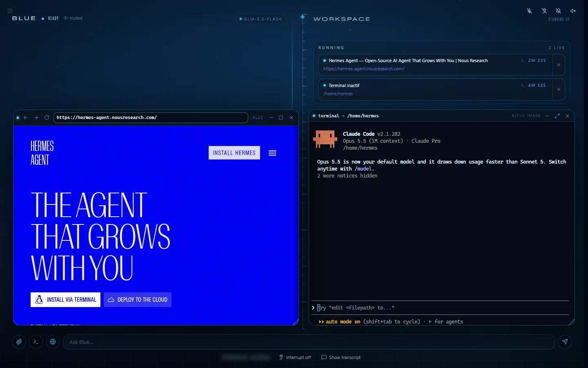Click the STANDING BY status text
Image resolution: width=588 pixels, height=368 pixels.
pos(559,19)
